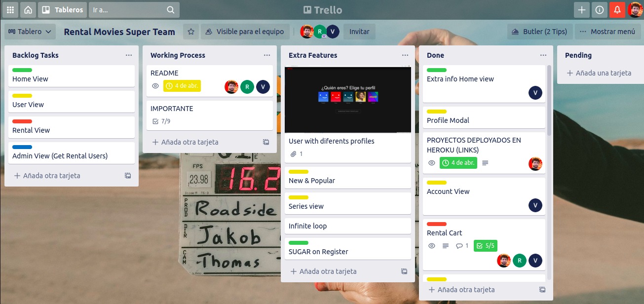The width and height of the screenshot is (644, 304).
Task: Open Backlog Tasks list options menu
Action: tap(129, 55)
